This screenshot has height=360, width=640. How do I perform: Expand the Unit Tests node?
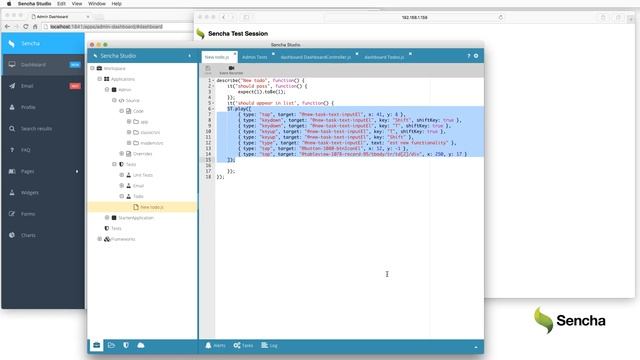pos(122,175)
